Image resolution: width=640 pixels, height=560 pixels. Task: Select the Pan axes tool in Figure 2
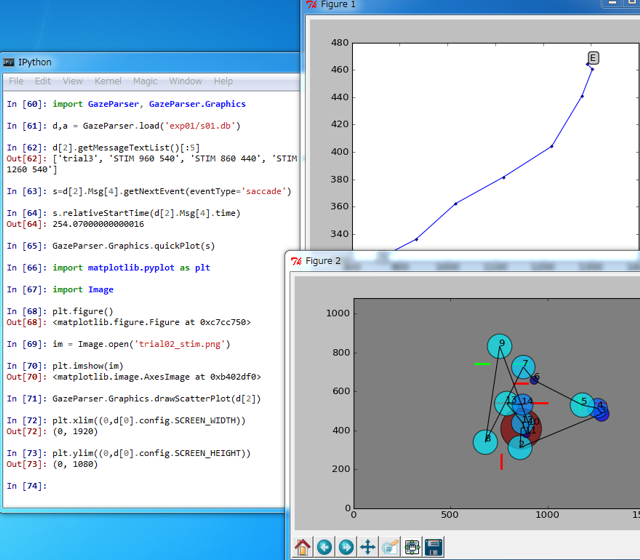[x=368, y=547]
